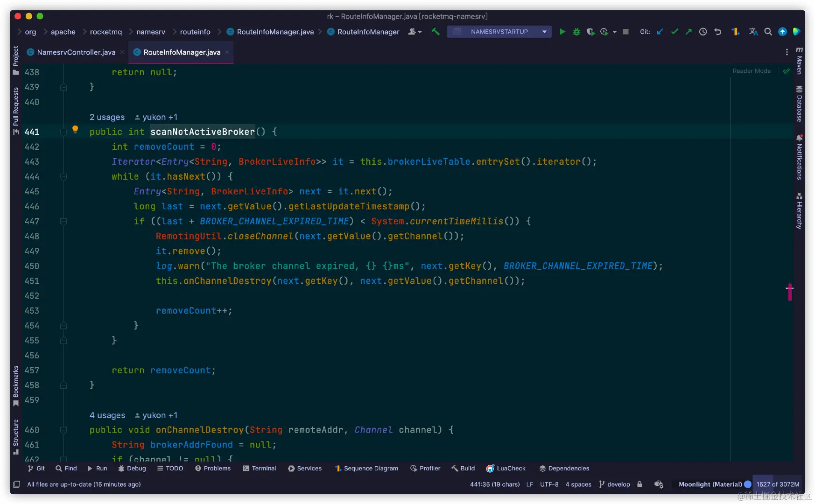Viewport: 815px width, 504px height.
Task: Update project with Git blue arrow
Action: point(660,32)
